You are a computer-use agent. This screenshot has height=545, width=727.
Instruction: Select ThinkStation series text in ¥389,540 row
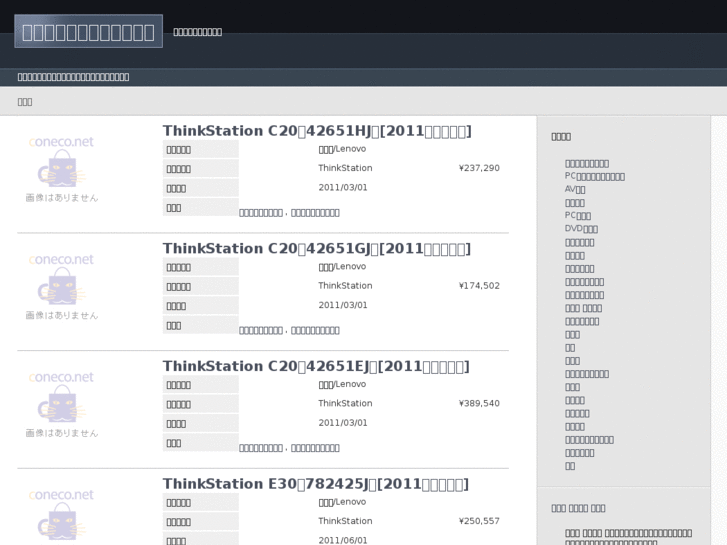click(x=345, y=404)
